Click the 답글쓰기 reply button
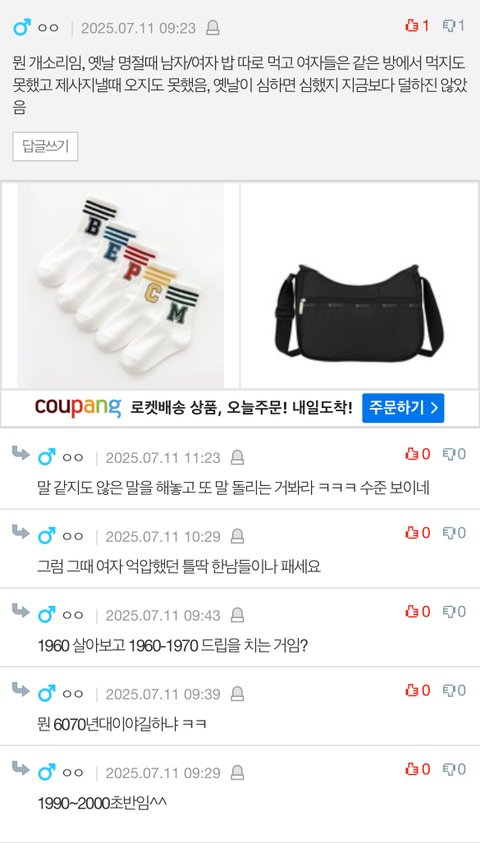480x843 pixels. 45,146
